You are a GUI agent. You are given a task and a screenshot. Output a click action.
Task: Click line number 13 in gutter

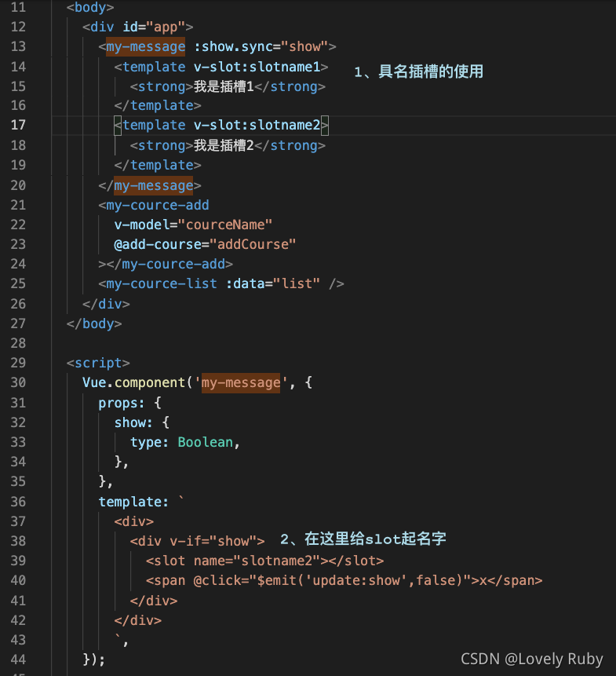(x=18, y=46)
